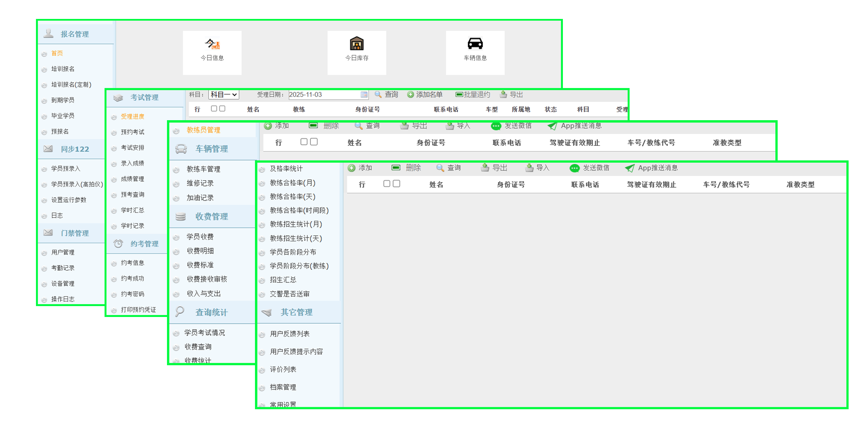This screenshot has width=868, height=431.
Task: Tick first header checkbox in frontmost panel table
Action: pos(386,184)
